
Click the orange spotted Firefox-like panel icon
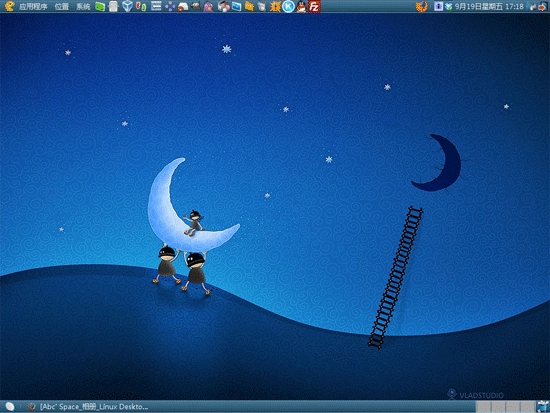(x=422, y=6)
